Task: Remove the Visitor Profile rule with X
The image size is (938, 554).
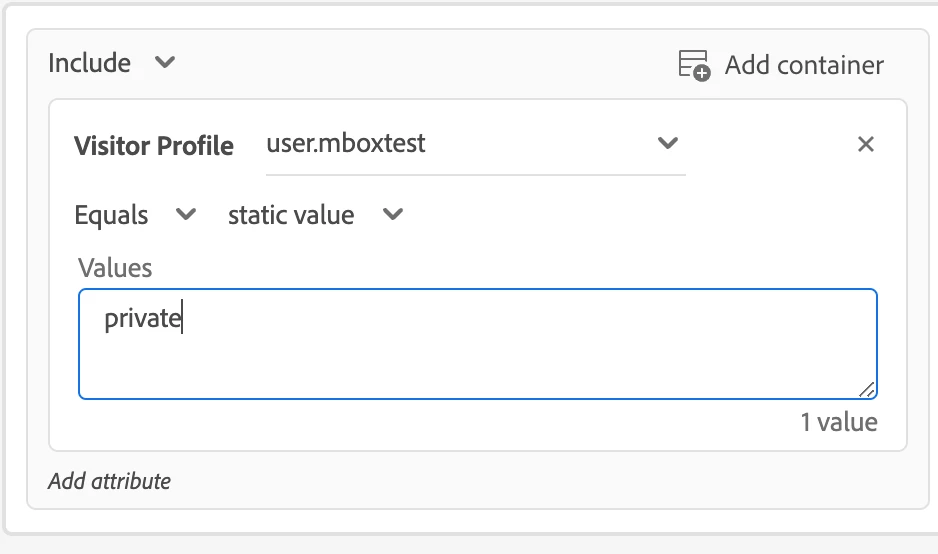Action: coord(866,144)
